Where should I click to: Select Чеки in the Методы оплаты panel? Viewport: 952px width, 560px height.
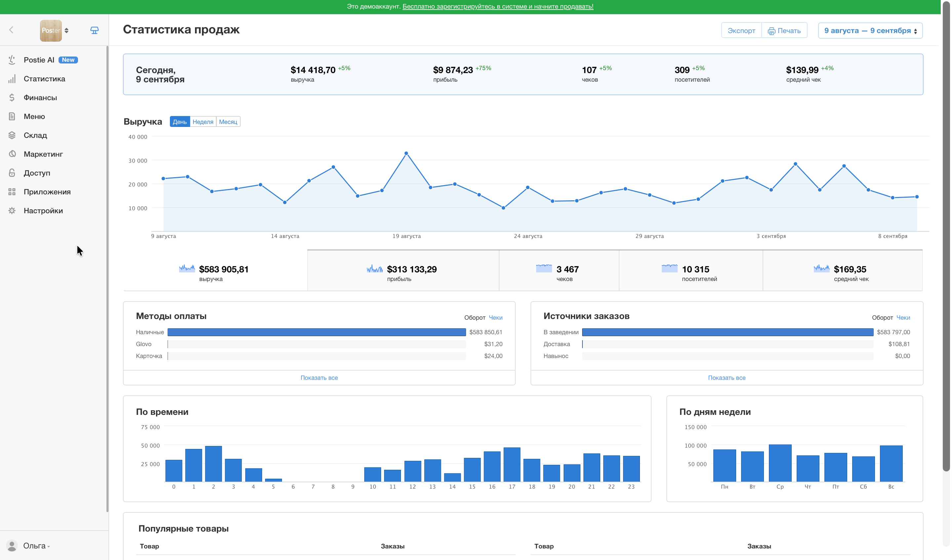[495, 317]
